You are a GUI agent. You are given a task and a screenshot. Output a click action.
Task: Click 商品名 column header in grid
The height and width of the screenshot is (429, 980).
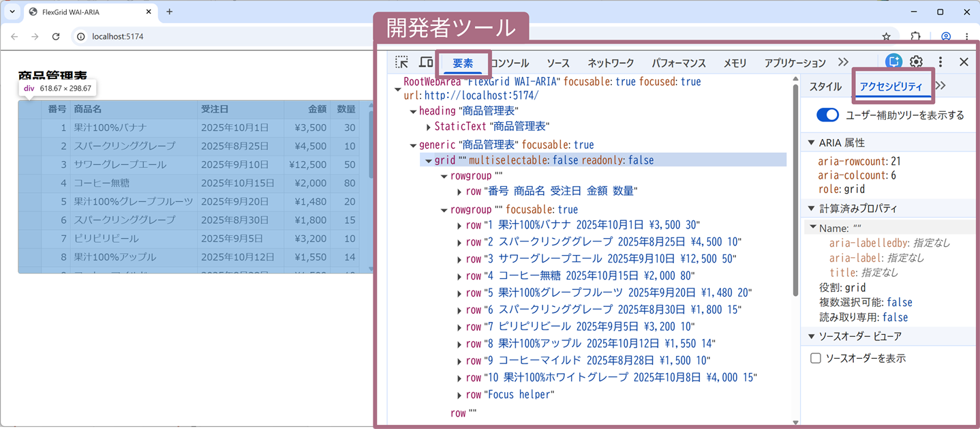tap(134, 109)
